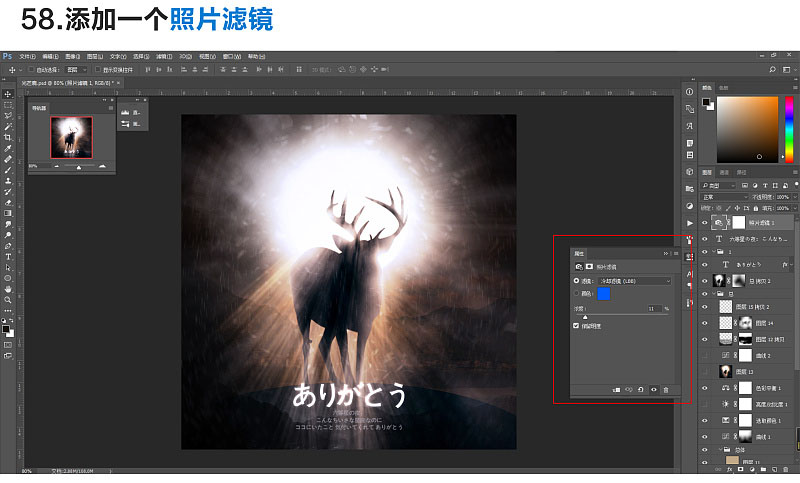
Task: Click the density slider in Properties
Action: 621,316
